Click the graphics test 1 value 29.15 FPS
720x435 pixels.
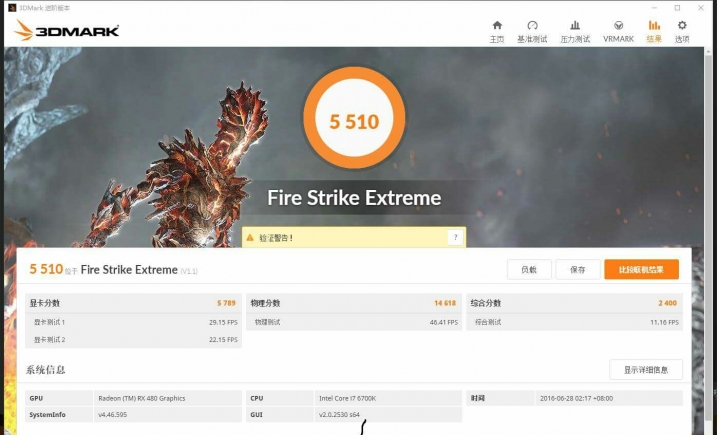223,322
